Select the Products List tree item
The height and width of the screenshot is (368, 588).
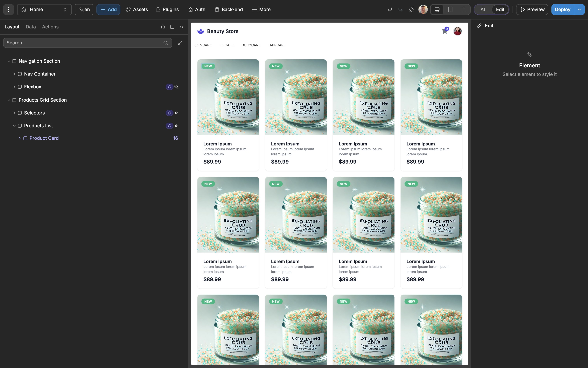[x=38, y=126]
